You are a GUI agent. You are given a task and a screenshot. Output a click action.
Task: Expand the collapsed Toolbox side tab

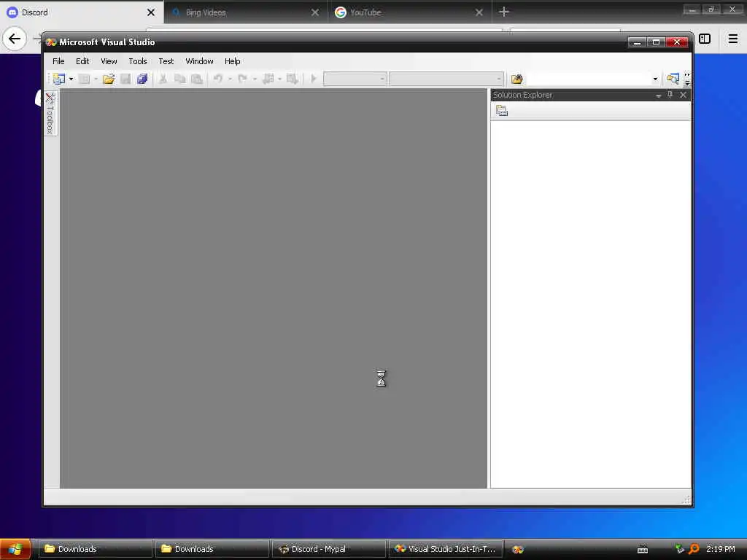point(50,113)
